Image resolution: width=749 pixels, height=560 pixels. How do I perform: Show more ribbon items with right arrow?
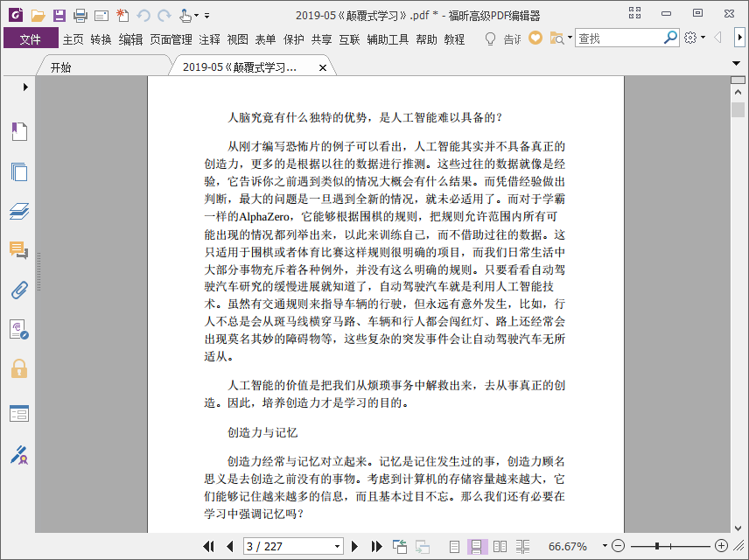click(x=739, y=38)
